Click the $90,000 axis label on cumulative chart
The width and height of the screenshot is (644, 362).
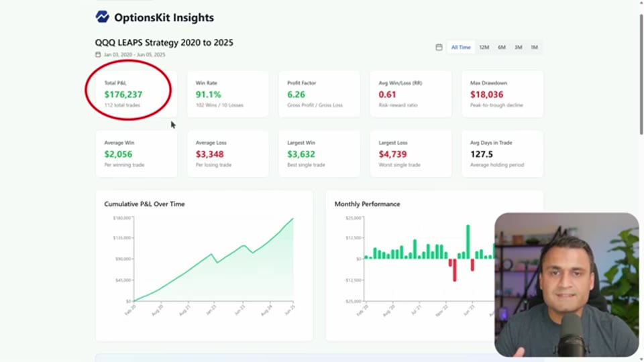click(x=122, y=259)
